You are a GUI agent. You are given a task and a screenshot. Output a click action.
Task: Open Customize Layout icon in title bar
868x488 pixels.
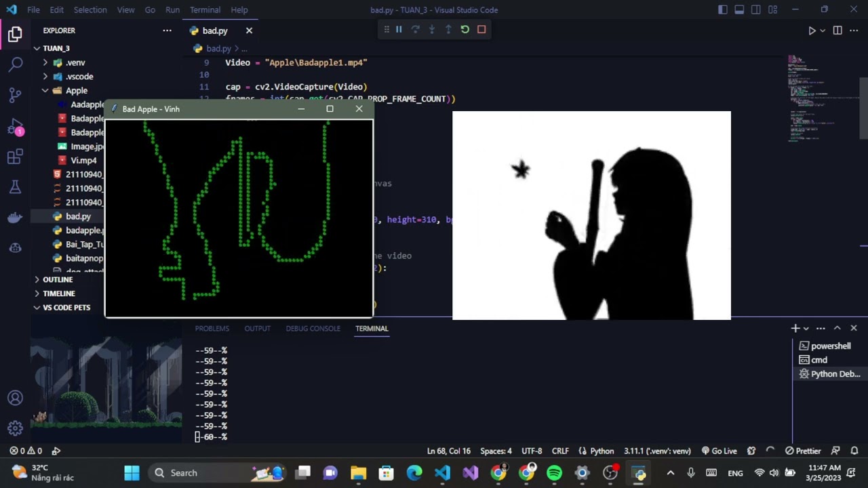pos(773,9)
